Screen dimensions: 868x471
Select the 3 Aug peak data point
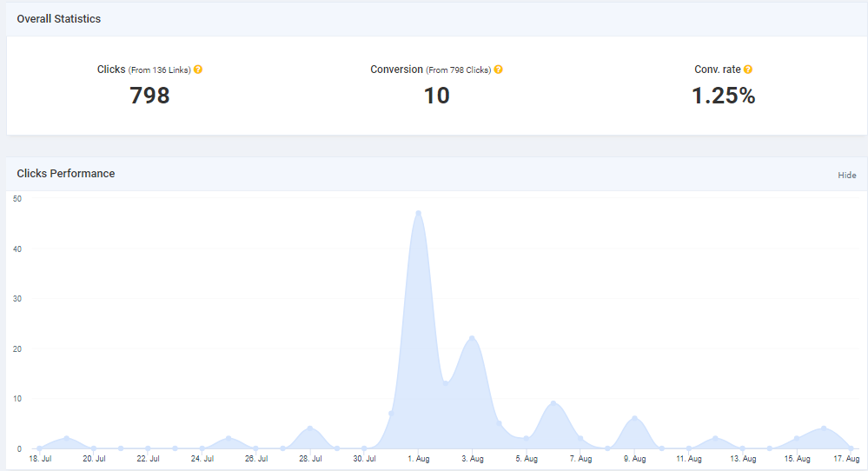point(472,338)
